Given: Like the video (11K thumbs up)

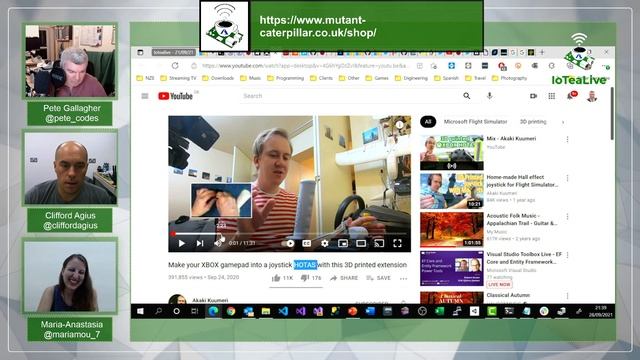Looking at the screenshot, I should [x=282, y=278].
